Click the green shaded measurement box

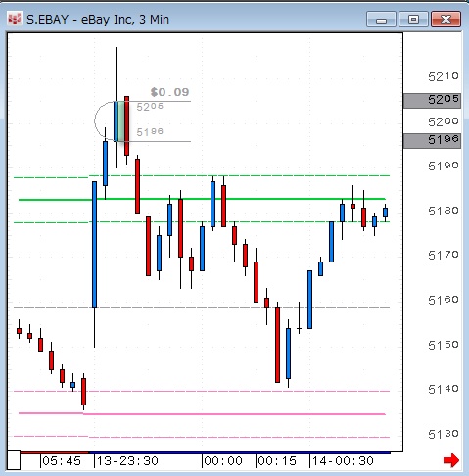pyautogui.click(x=120, y=121)
